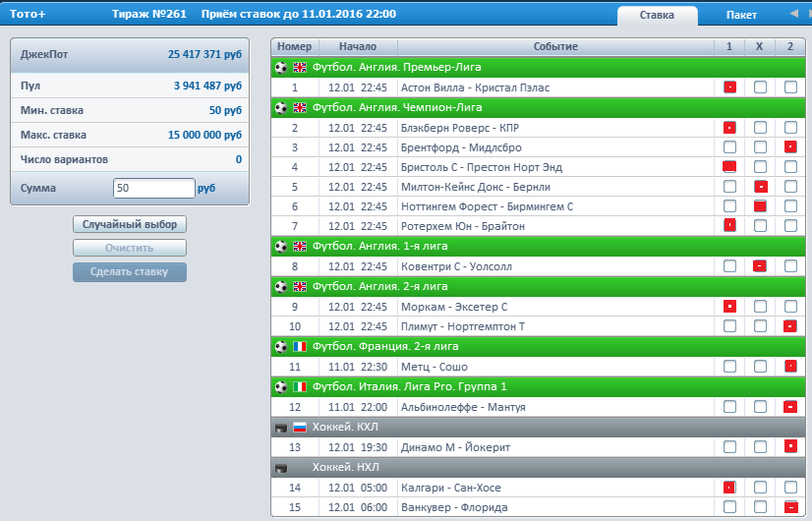
Task: Click start time 11.01 22:00 of Альбинолеффе match
Action: (x=358, y=408)
